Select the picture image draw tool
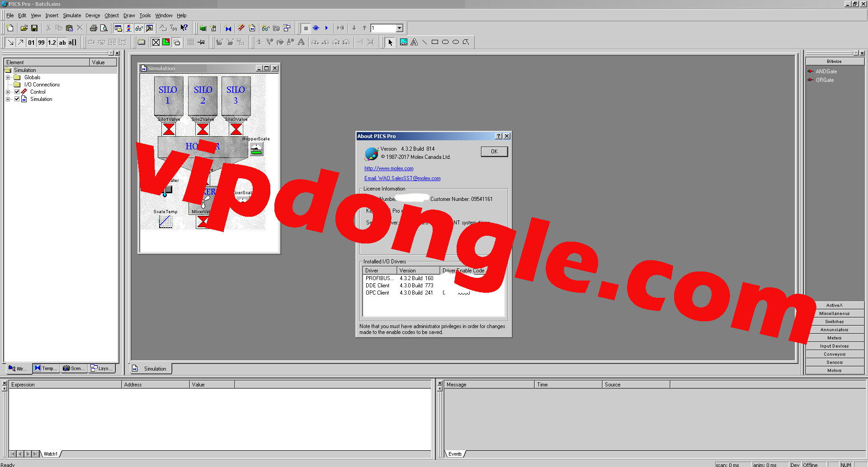Image resolution: width=868 pixels, height=467 pixels. click(404, 42)
